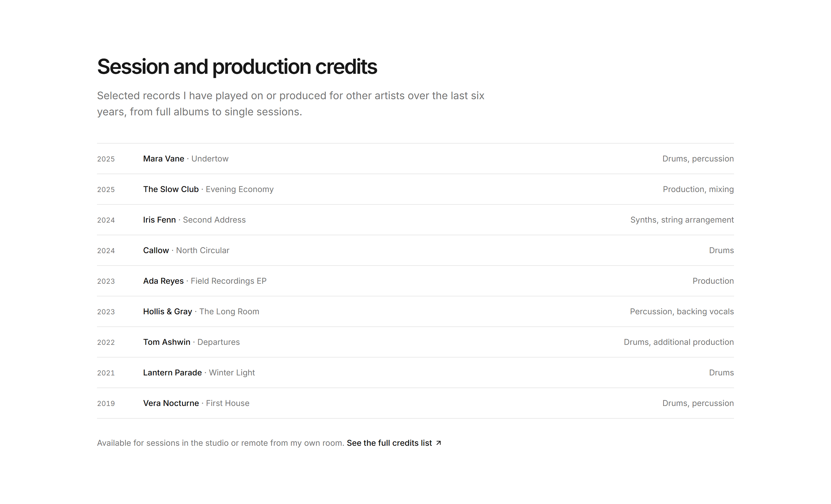Click the Drums role in the Callow row

click(x=721, y=250)
